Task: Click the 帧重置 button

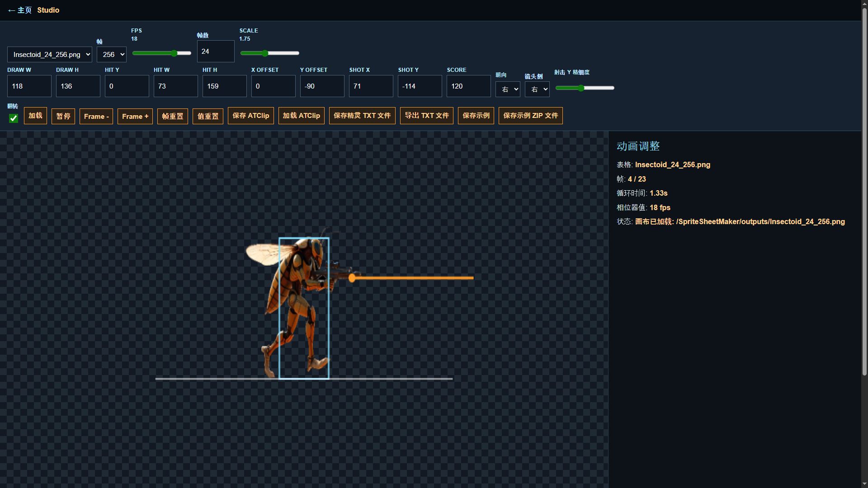Action: (x=173, y=116)
